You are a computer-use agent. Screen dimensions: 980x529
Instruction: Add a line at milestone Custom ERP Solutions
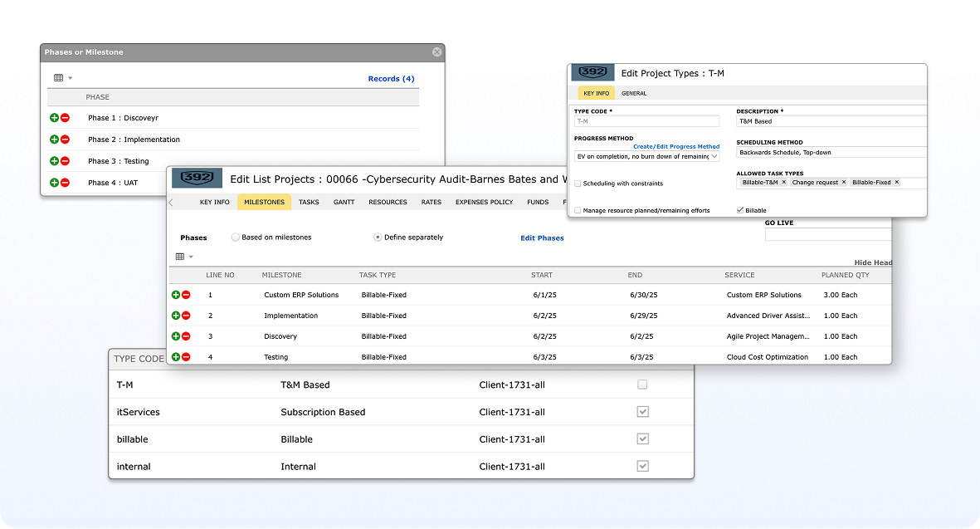point(176,295)
